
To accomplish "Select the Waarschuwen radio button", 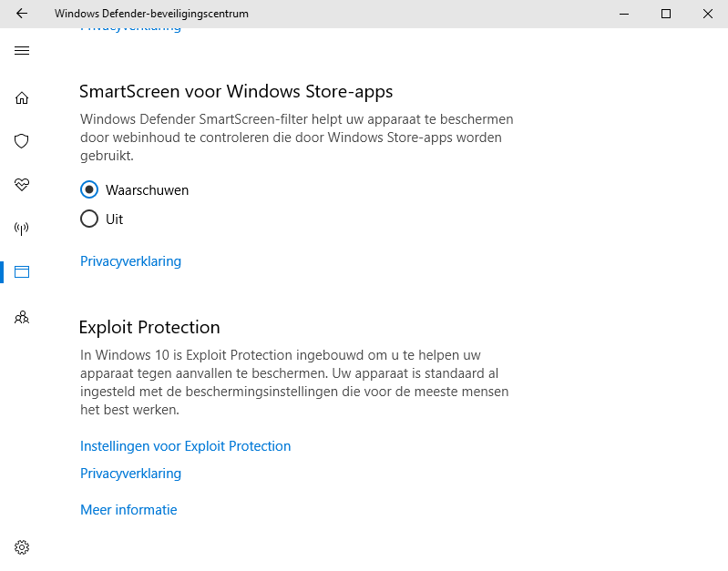I will [x=89, y=189].
